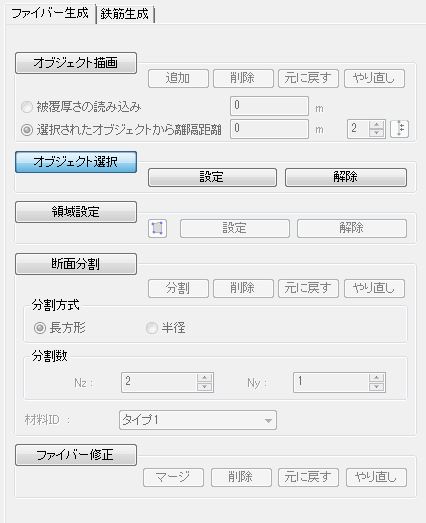Select 選択されたオブジェクトから離隔距離 radio option
This screenshot has width=426, height=523.
(x=27, y=129)
